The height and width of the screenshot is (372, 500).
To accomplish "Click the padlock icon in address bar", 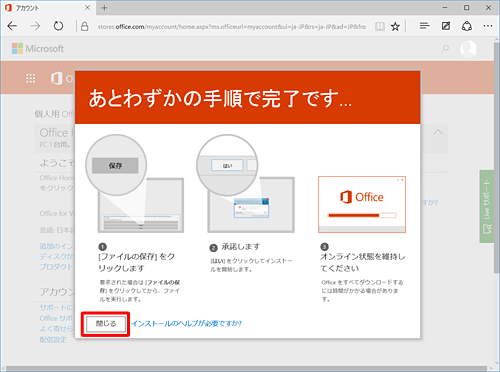I will click(85, 26).
